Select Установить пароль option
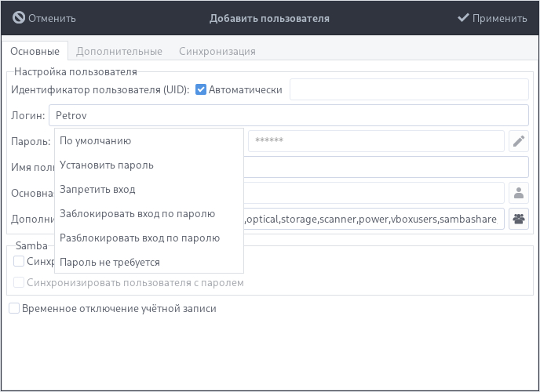 coord(107,165)
